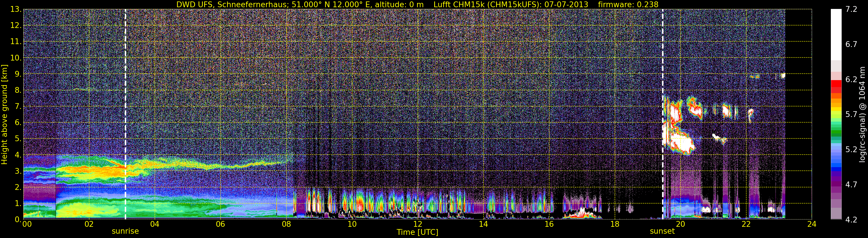Image resolution: width=868 pixels, height=238 pixels.
Task: Click the '5.7' colorbar tick value
Action: (851, 115)
